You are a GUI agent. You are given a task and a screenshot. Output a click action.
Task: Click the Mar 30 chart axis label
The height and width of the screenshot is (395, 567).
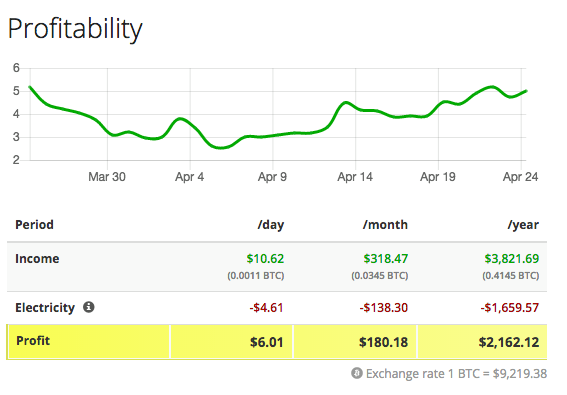click(107, 177)
